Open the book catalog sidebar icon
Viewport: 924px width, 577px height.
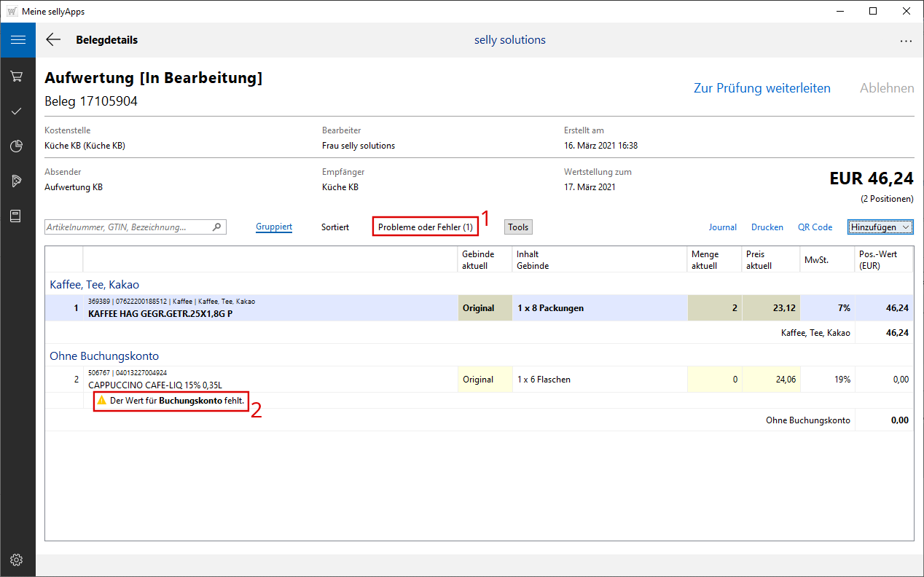pyautogui.click(x=17, y=216)
